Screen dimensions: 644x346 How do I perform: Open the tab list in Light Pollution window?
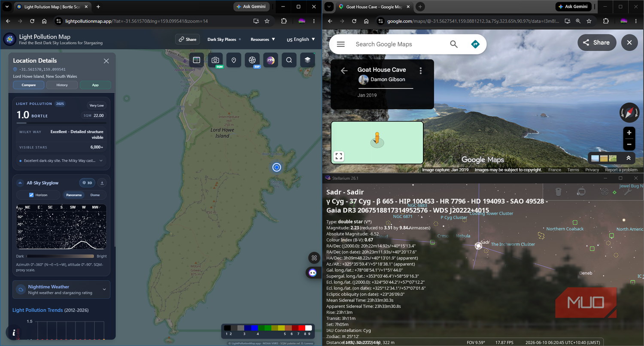point(7,7)
